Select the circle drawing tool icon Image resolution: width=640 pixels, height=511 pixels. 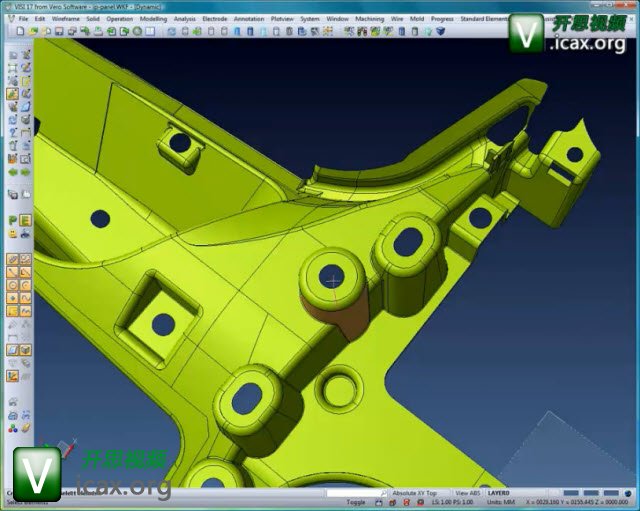coord(13,285)
